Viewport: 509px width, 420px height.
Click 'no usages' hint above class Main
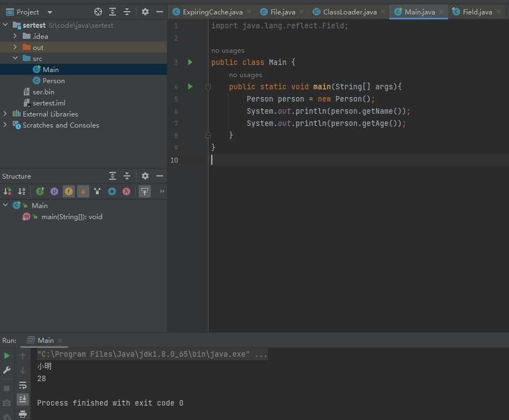click(228, 50)
